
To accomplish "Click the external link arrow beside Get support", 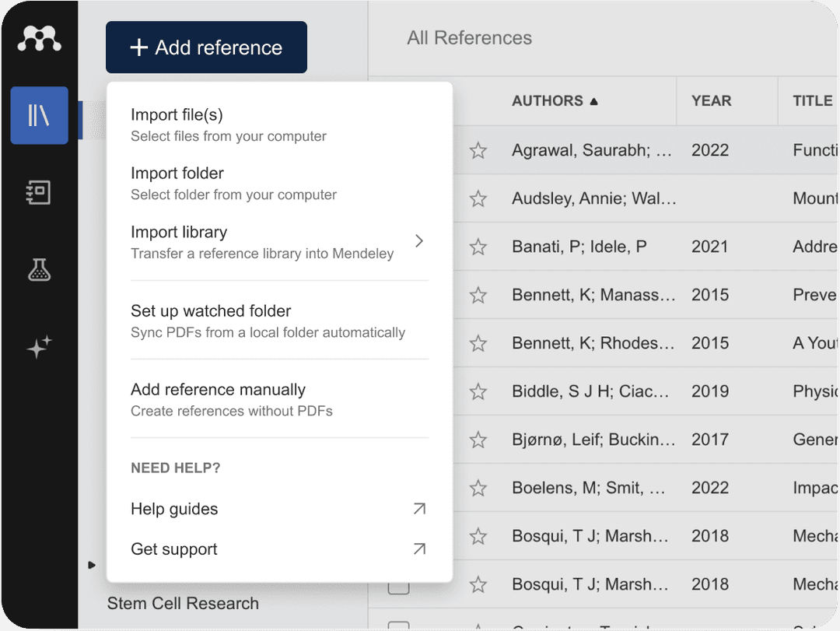I will click(x=419, y=549).
